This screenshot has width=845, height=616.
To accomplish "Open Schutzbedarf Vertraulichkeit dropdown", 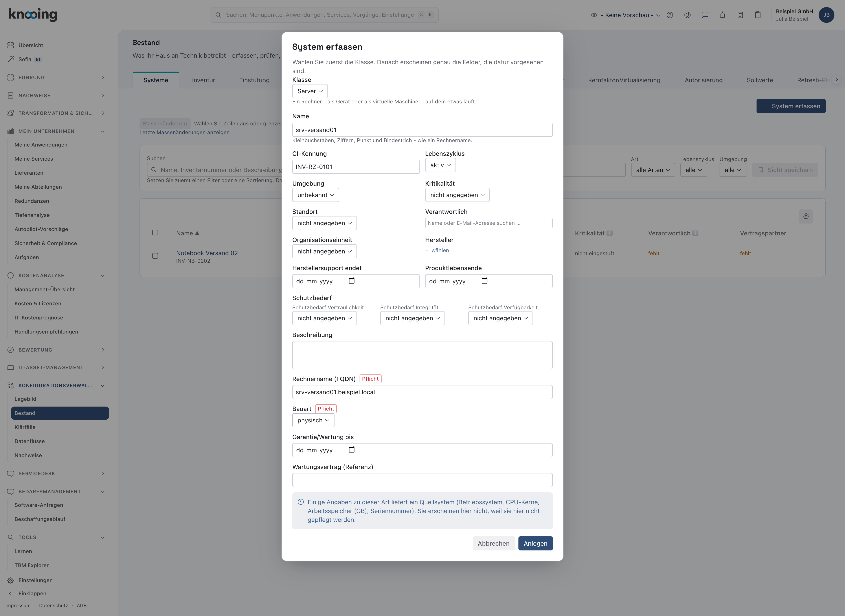I will tap(324, 318).
